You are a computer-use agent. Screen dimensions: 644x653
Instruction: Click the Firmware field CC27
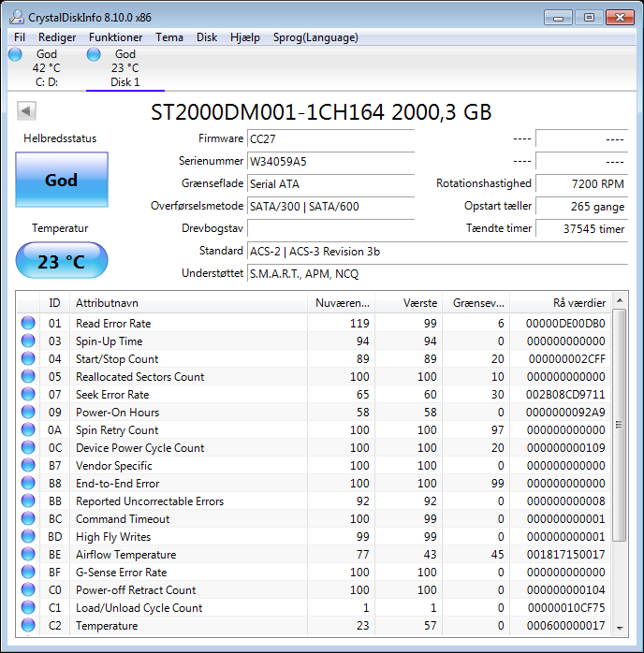(330, 138)
